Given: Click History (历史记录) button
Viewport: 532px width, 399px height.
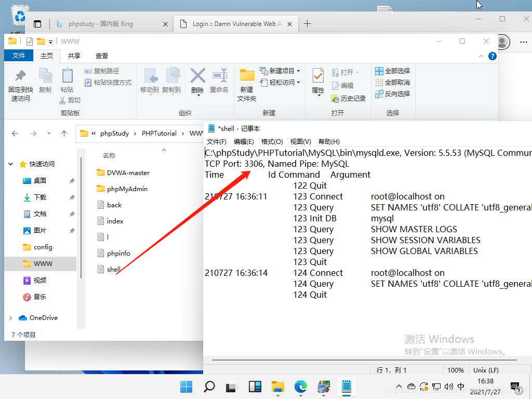Looking at the screenshot, I should (349, 98).
